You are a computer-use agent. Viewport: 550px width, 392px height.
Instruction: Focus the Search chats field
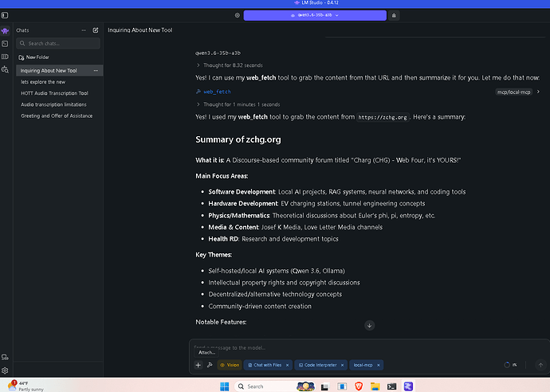pyautogui.click(x=58, y=44)
